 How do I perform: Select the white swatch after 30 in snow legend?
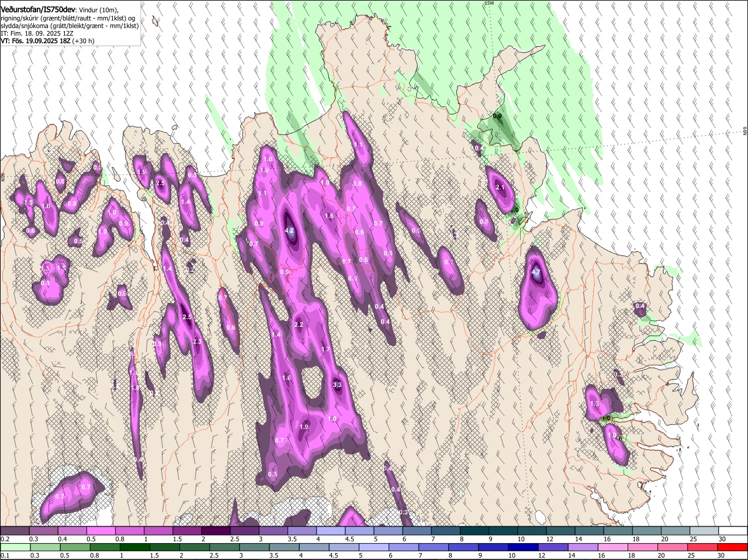coord(733,531)
